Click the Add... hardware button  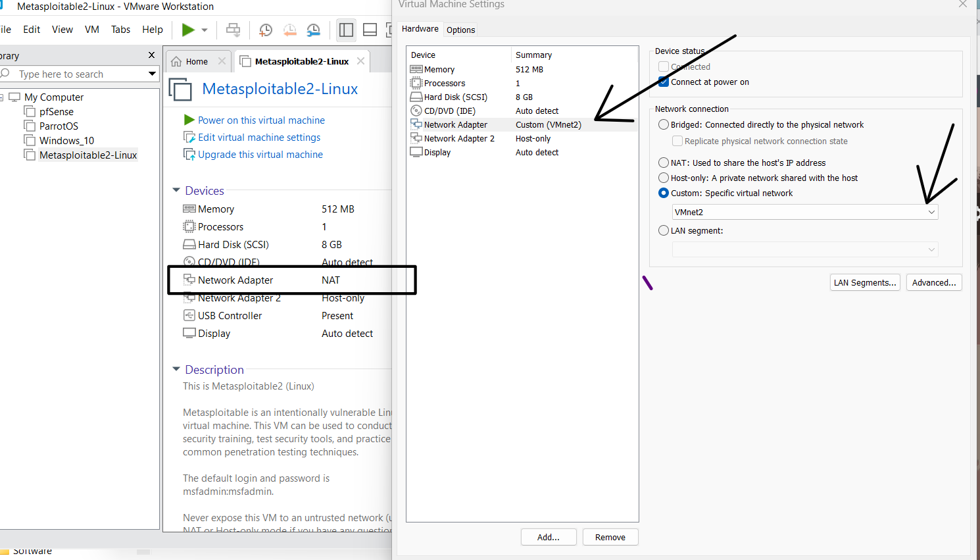coord(549,537)
